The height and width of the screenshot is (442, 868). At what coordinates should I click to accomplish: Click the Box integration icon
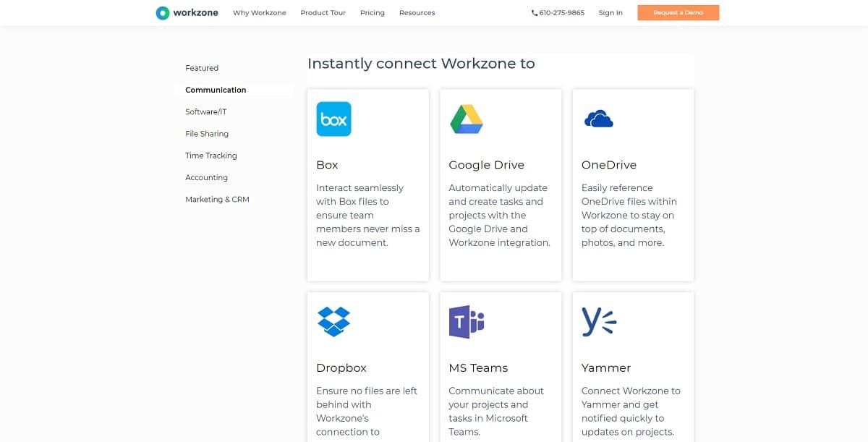333,119
